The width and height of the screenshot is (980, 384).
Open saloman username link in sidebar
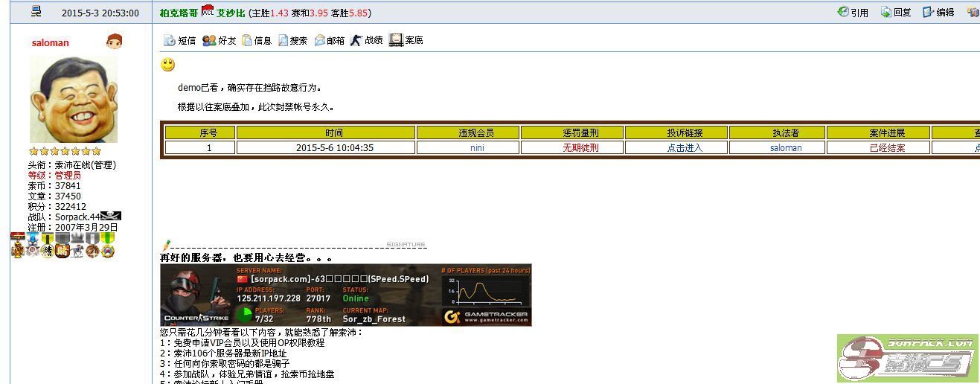50,43
